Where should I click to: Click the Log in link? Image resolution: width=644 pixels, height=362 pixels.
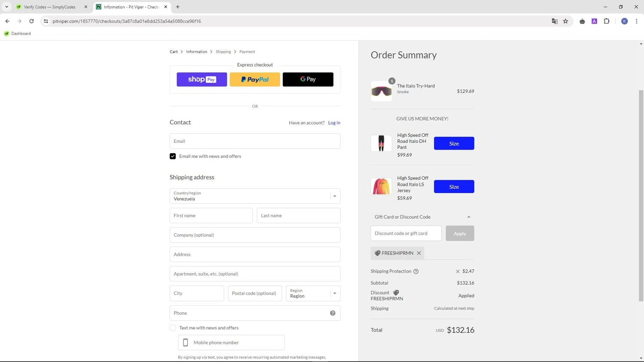click(x=334, y=123)
